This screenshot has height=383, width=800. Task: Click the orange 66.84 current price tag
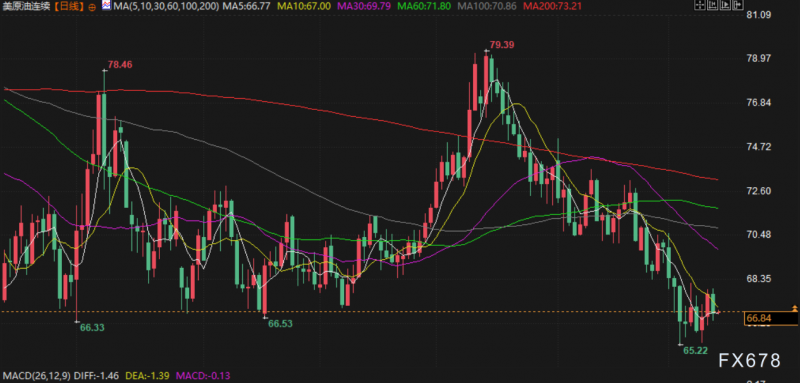[x=772, y=319]
